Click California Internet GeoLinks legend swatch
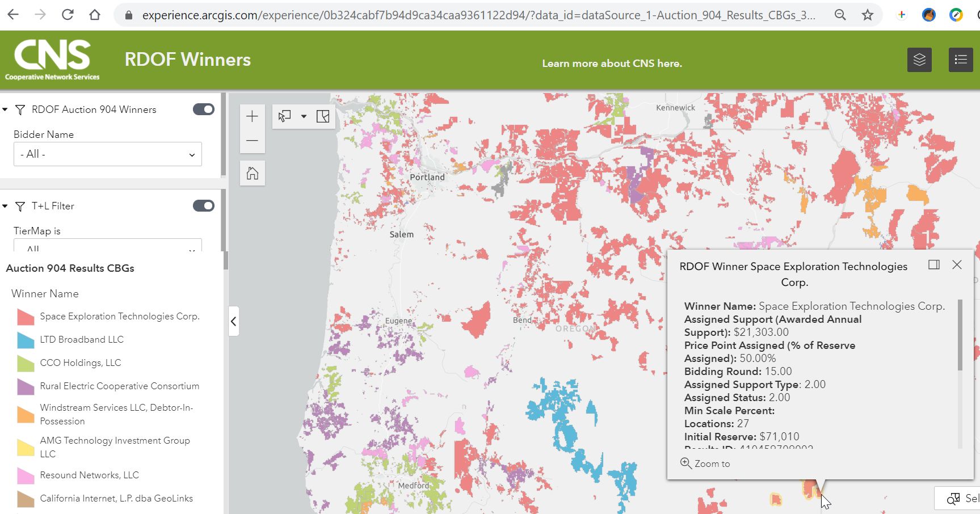980x514 pixels. click(26, 499)
